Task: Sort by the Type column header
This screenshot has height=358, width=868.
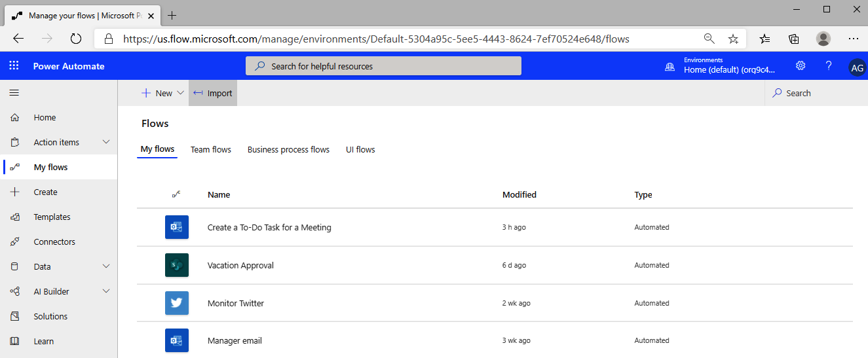Action: click(643, 194)
